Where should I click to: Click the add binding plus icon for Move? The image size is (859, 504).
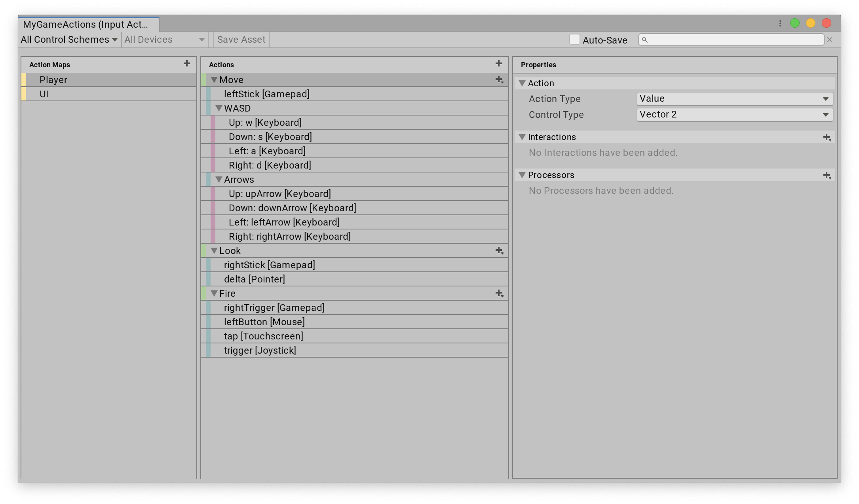[x=499, y=79]
